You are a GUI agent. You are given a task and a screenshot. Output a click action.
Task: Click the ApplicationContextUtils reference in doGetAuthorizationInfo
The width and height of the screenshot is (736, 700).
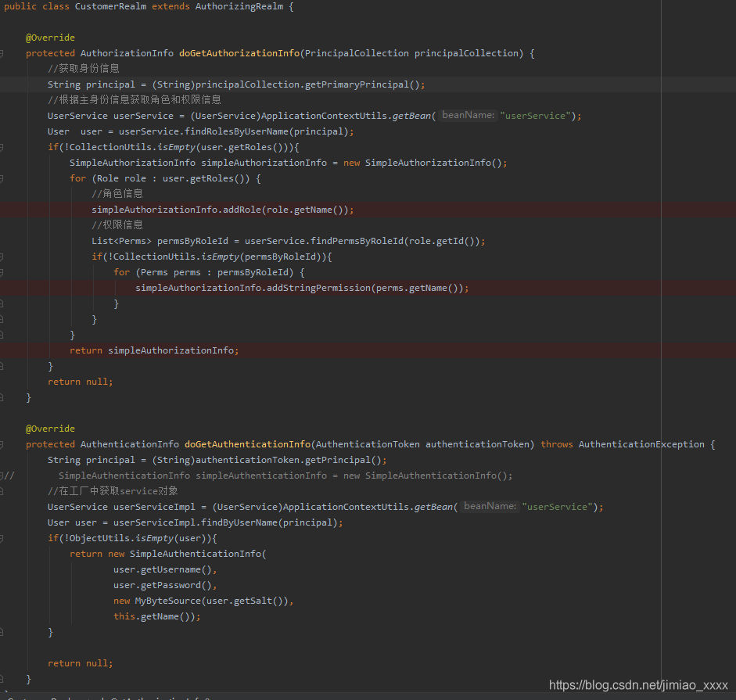[x=324, y=116]
